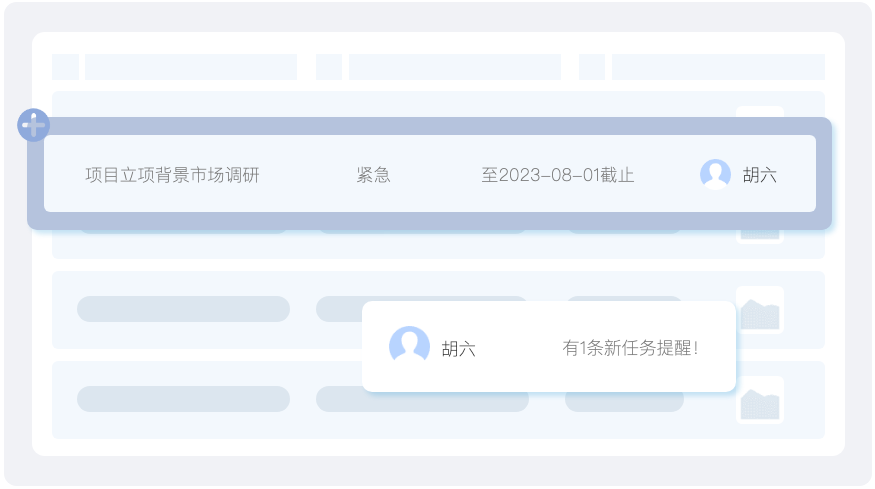Click the name 胡六 in the notification popup

(x=459, y=349)
